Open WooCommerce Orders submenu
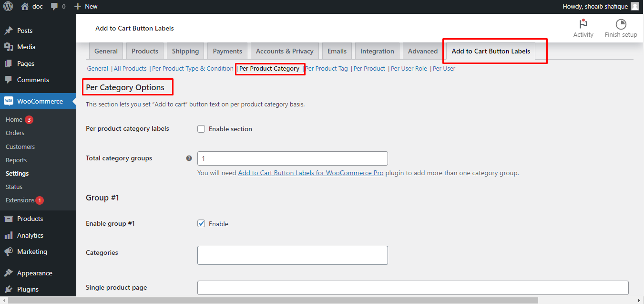The width and height of the screenshot is (644, 304). pyautogui.click(x=15, y=133)
